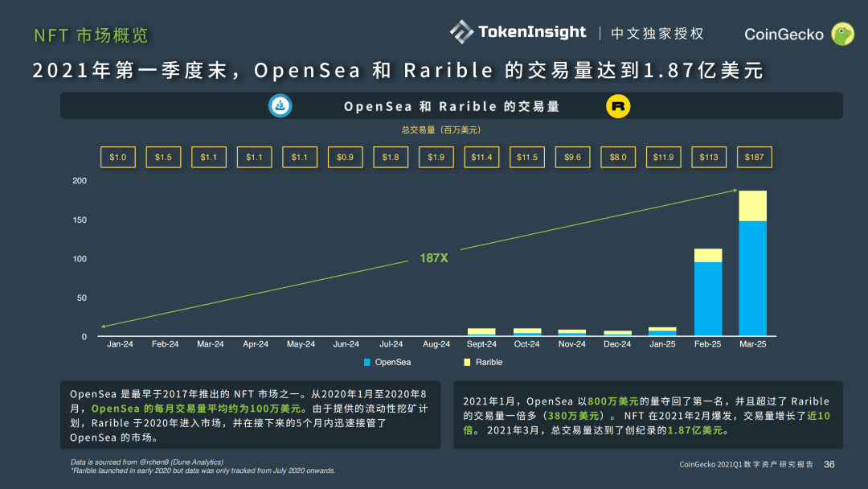The height and width of the screenshot is (489, 868).
Task: Click the $9.6 value box
Action: (572, 158)
